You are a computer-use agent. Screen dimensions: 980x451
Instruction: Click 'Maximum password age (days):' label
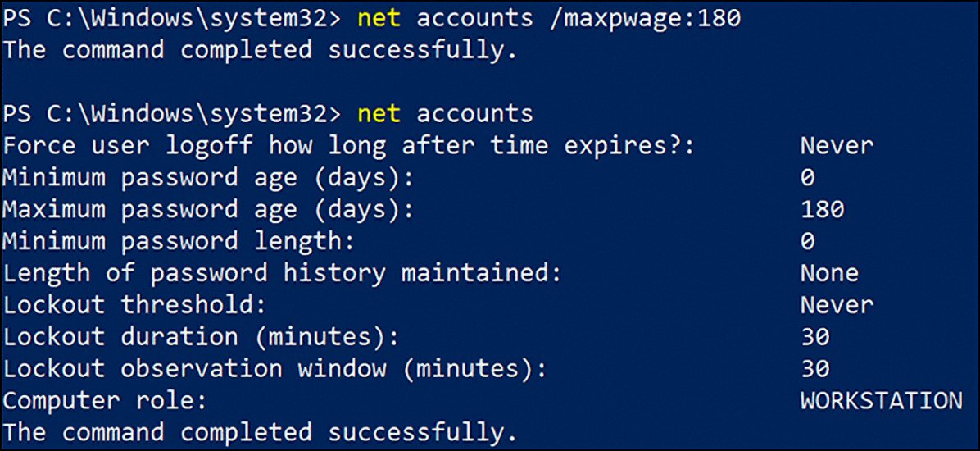click(x=208, y=209)
